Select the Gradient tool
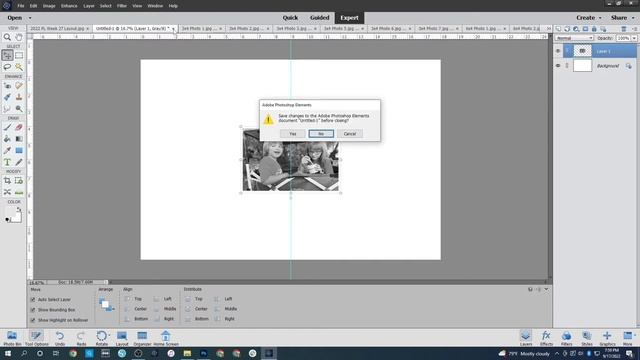Image resolution: width=640 pixels, height=360 pixels. (x=19, y=139)
